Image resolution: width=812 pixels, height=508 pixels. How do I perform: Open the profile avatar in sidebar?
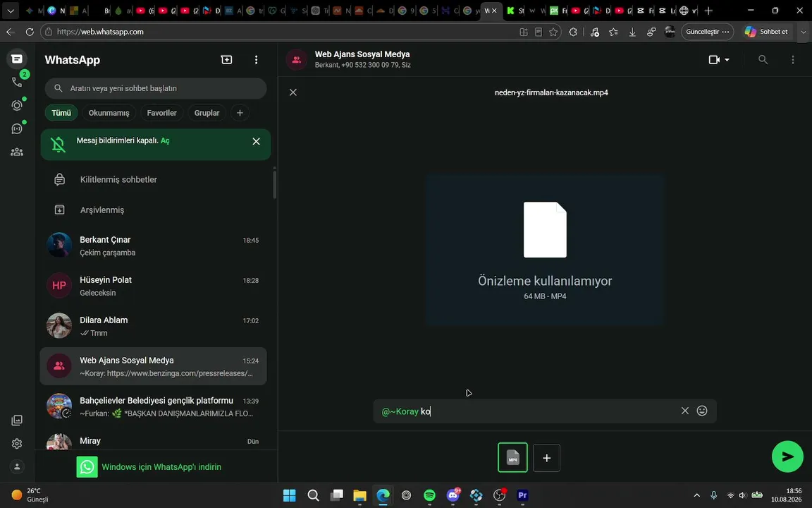[17, 466]
